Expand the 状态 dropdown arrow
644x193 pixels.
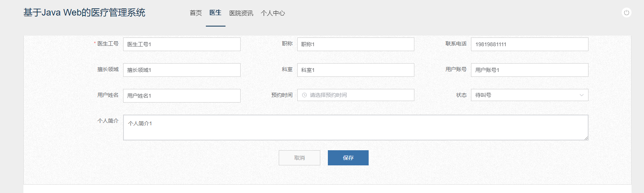[581, 95]
